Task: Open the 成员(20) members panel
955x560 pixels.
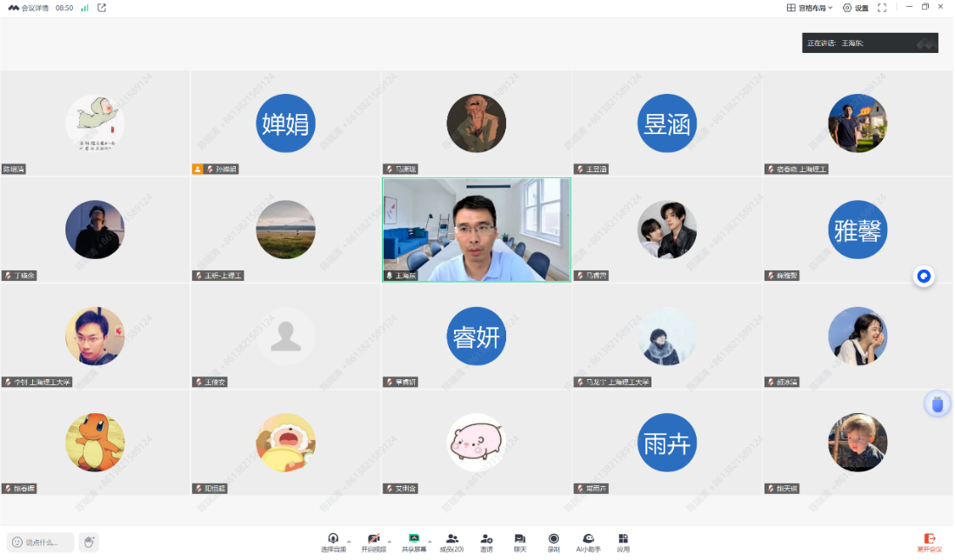Action: (x=451, y=539)
